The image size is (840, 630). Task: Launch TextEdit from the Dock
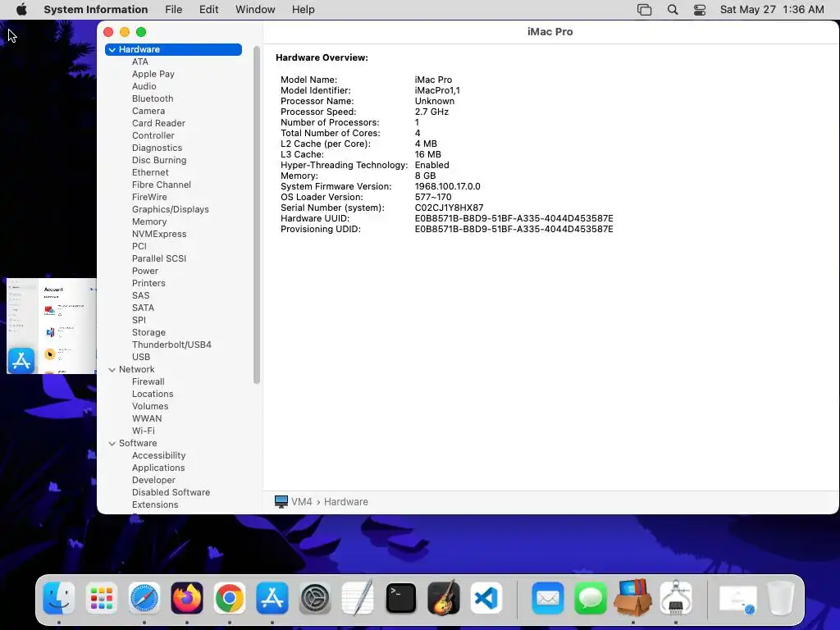[358, 598]
